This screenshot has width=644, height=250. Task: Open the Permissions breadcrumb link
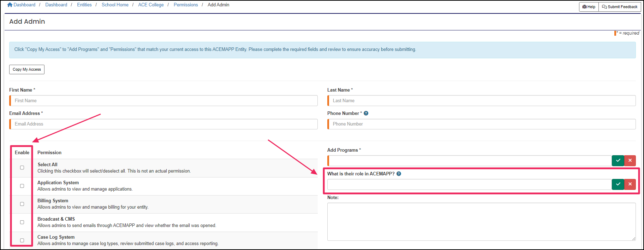[186, 5]
